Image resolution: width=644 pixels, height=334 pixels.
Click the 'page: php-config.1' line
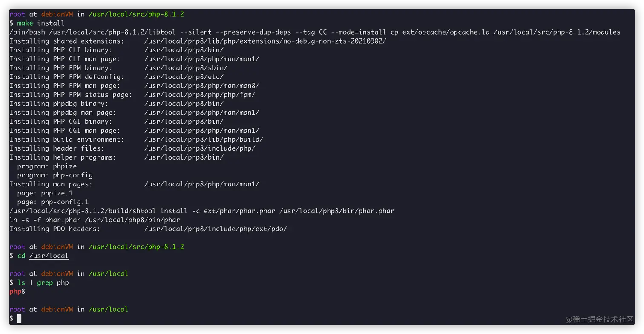pos(53,202)
